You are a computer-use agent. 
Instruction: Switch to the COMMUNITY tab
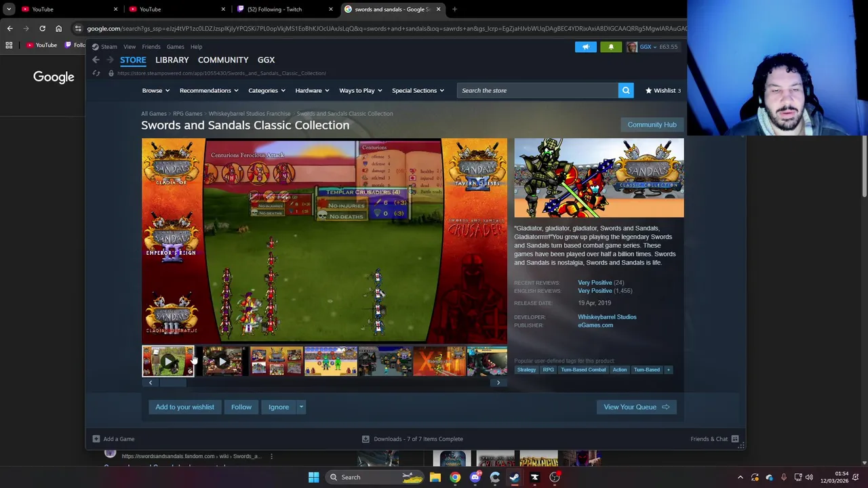[x=223, y=60]
